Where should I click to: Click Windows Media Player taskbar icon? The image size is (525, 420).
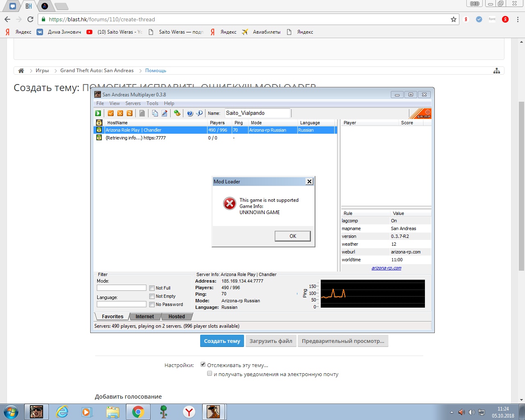click(87, 412)
